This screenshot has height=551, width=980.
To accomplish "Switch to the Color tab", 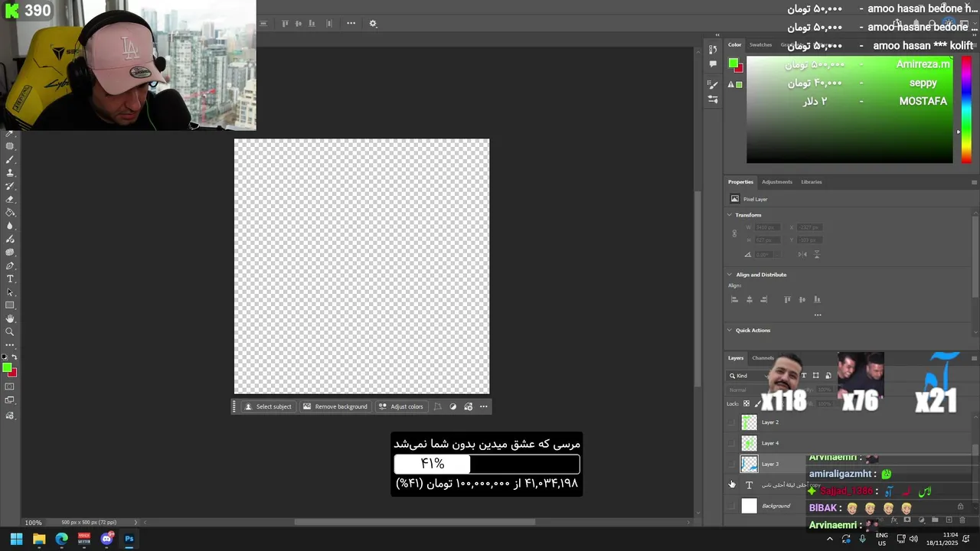I will pyautogui.click(x=734, y=44).
